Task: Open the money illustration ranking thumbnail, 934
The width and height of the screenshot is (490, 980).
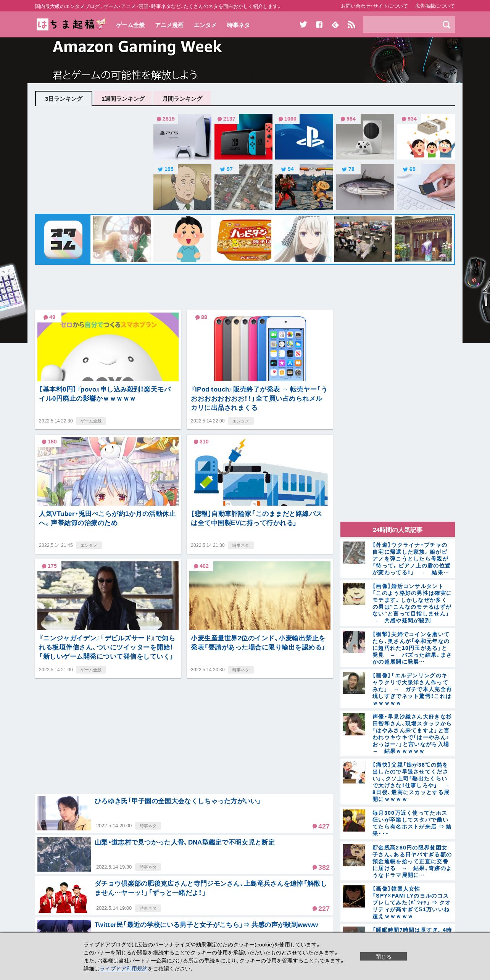Action: click(x=426, y=137)
